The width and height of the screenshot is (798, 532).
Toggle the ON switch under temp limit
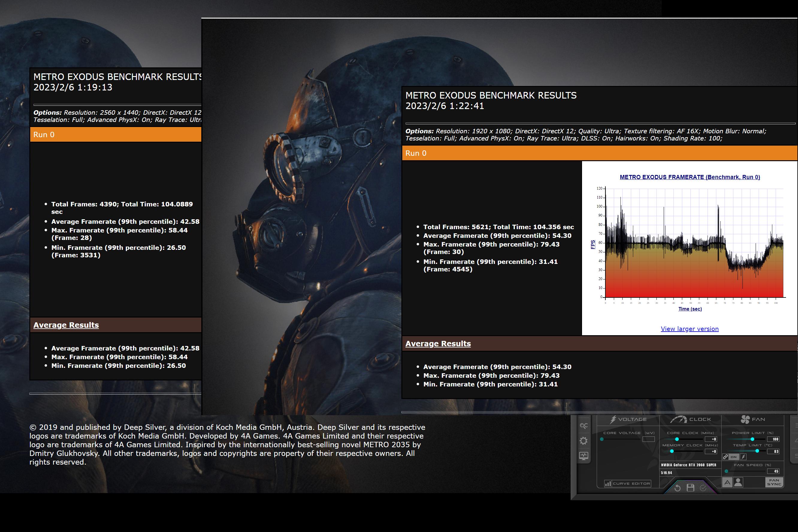click(734, 457)
